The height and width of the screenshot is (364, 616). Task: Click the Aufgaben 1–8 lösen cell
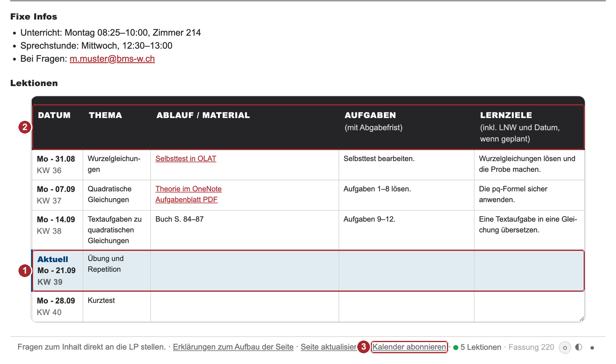point(407,195)
